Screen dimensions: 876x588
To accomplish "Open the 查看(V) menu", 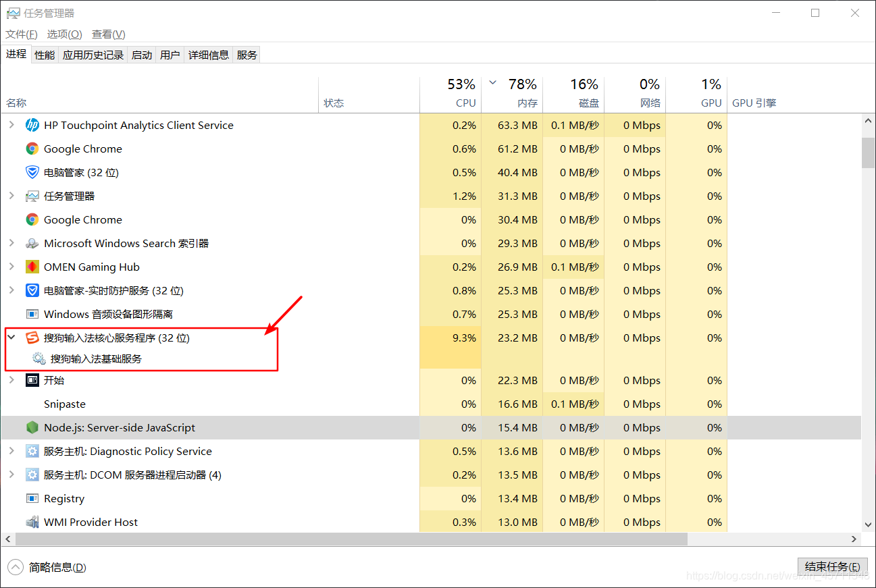I will (x=109, y=34).
